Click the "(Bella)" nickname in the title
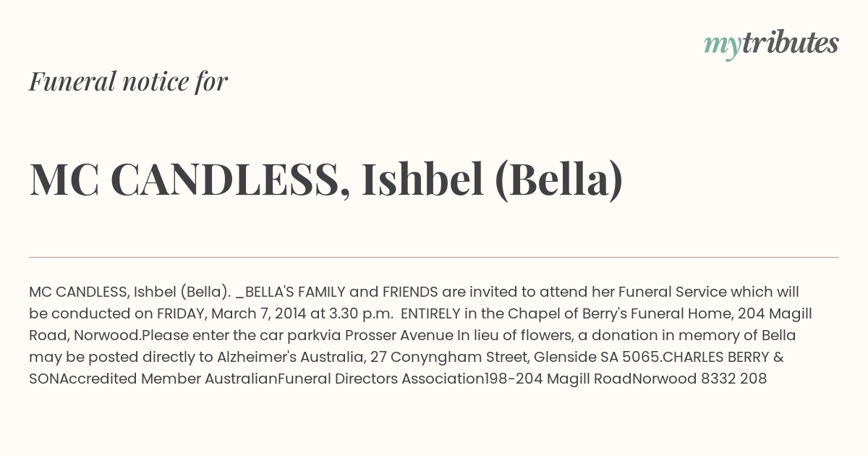The height and width of the screenshot is (456, 868). (x=558, y=180)
